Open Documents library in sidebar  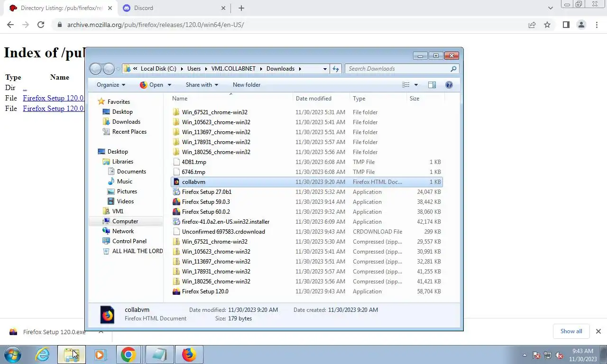coord(131,172)
